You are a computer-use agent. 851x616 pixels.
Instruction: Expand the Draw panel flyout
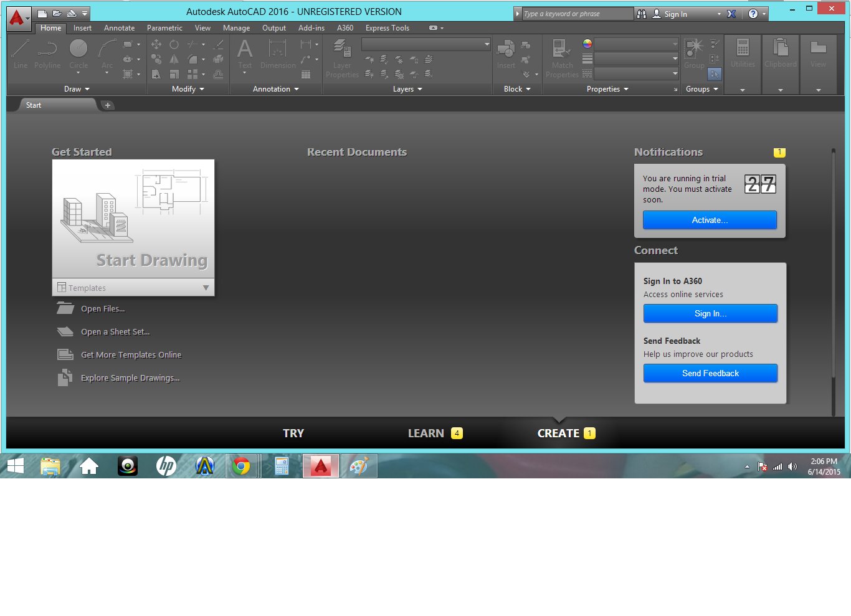pos(77,89)
